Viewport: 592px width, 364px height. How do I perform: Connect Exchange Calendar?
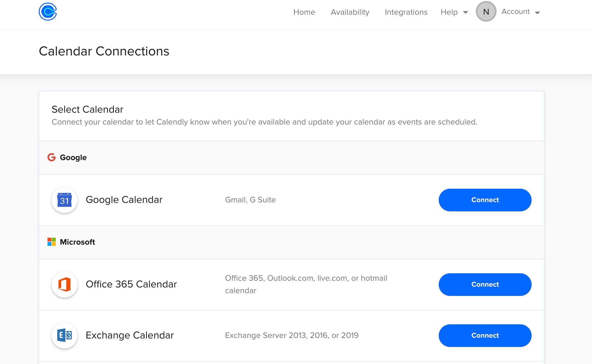coord(485,336)
